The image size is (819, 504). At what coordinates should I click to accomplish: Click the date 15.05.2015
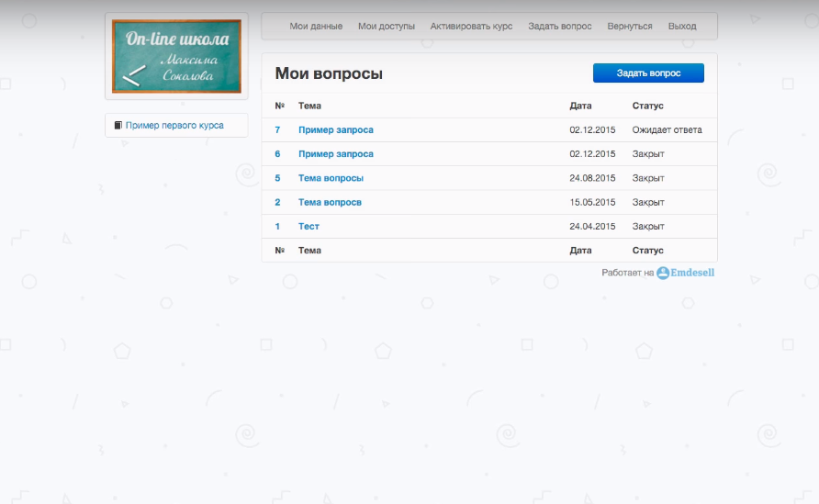click(x=592, y=202)
